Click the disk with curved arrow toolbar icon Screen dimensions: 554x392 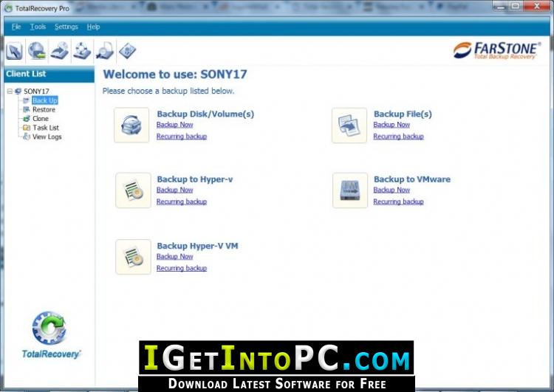[60, 51]
